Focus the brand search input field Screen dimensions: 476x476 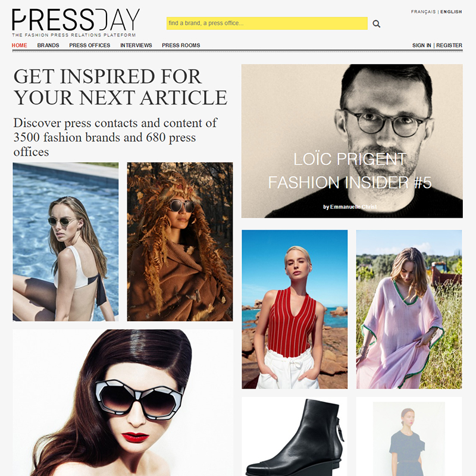(267, 23)
